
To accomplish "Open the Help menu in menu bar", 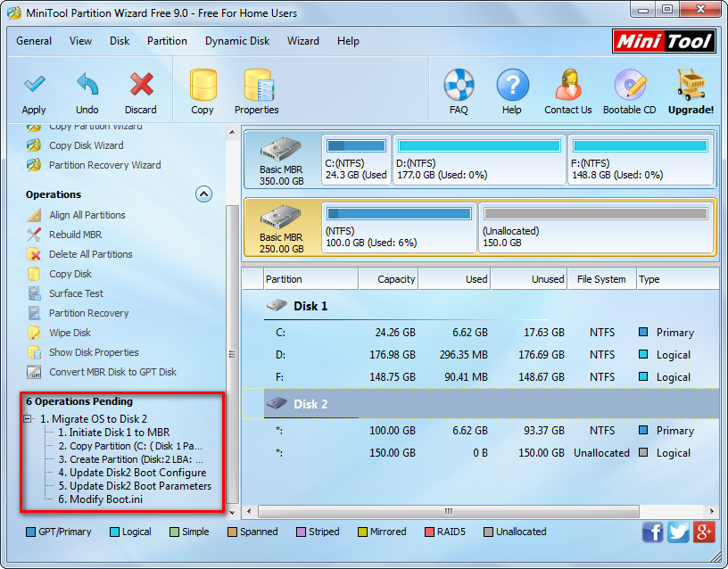I will coord(348,41).
